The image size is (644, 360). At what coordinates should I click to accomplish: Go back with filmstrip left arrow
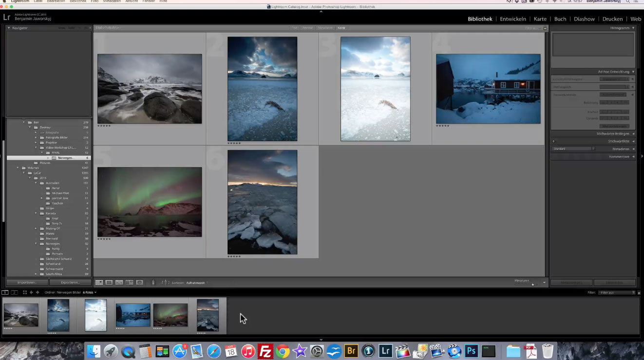pyautogui.click(x=31, y=292)
